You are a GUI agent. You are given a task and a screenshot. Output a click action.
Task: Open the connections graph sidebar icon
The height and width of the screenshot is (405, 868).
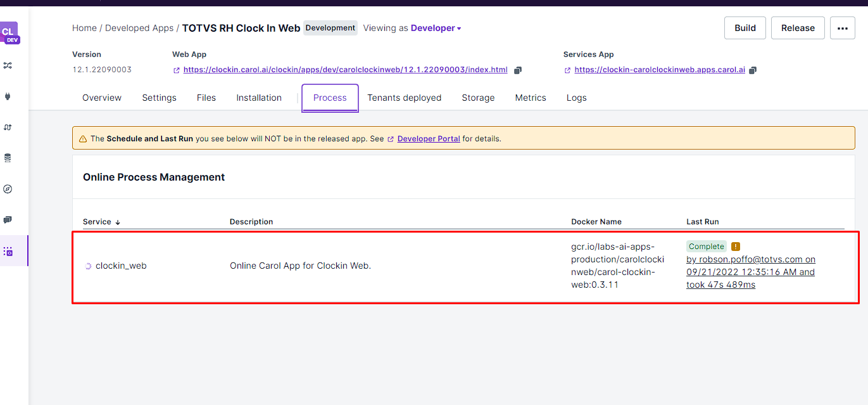click(x=8, y=65)
